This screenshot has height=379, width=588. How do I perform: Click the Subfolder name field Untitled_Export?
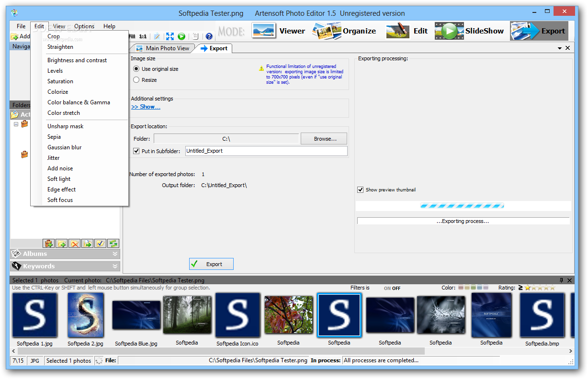266,151
